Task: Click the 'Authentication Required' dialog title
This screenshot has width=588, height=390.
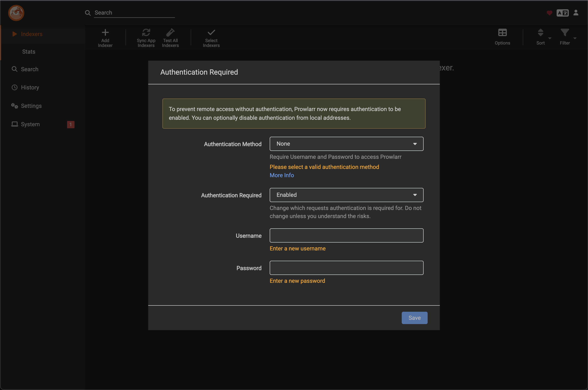Action: click(x=199, y=72)
